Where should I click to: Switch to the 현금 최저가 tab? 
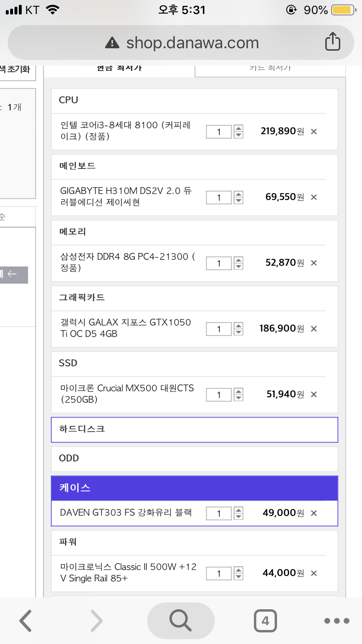pyautogui.click(x=119, y=68)
